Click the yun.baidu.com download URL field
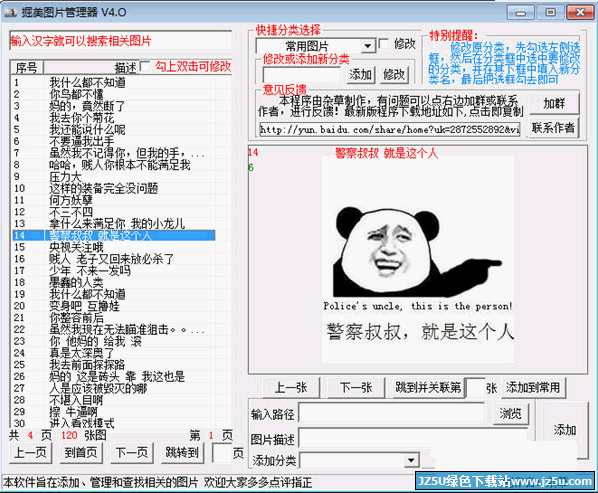The width and height of the screenshot is (598, 493). tap(390, 130)
